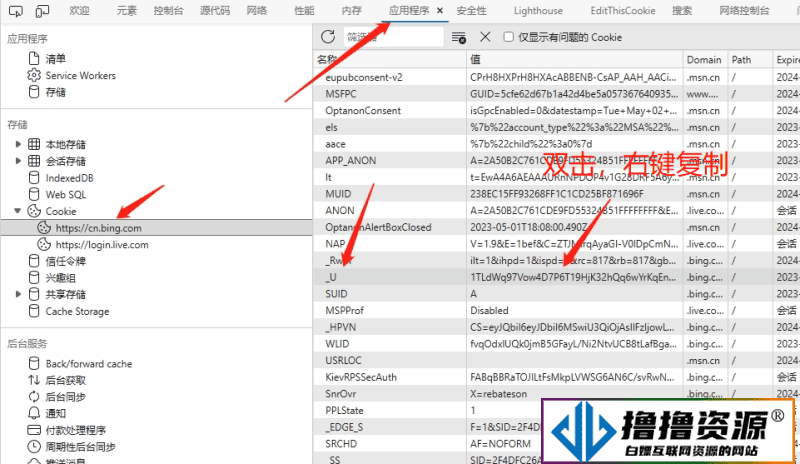
Task: Select the MSPProf cookie row
Action: click(557, 310)
